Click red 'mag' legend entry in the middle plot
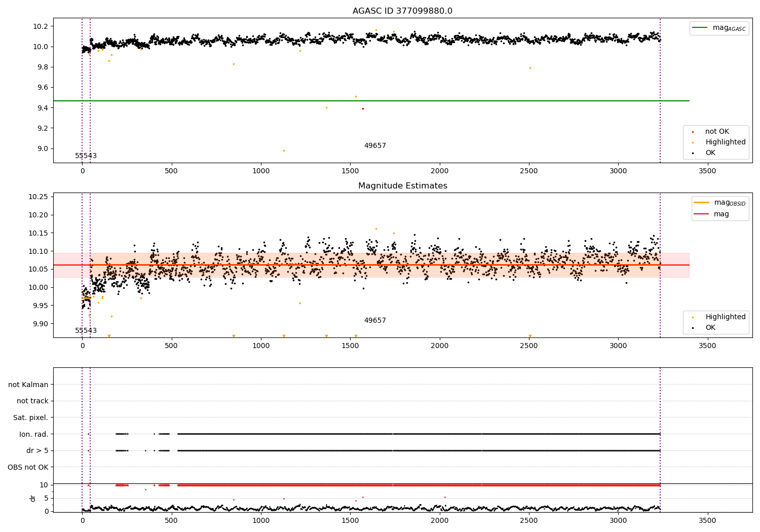This screenshot has width=760, height=532. [712, 214]
